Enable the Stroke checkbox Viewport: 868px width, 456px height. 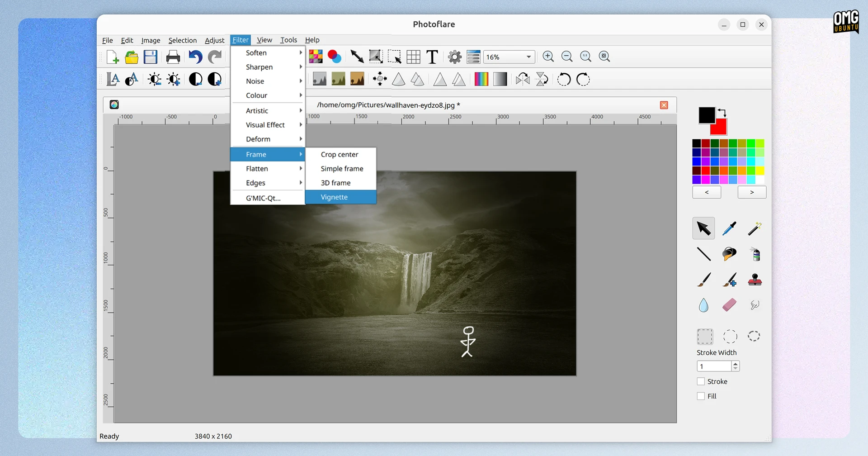click(701, 381)
